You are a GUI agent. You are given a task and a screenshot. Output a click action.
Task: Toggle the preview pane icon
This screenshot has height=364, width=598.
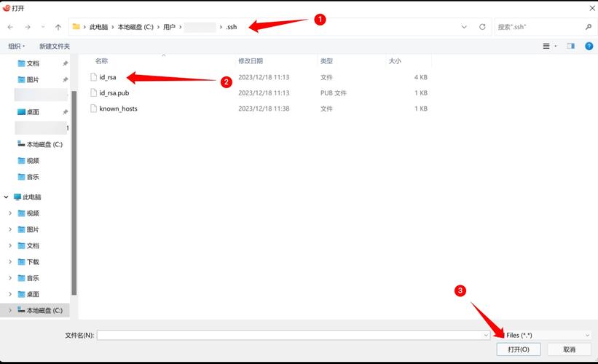pyautogui.click(x=570, y=46)
